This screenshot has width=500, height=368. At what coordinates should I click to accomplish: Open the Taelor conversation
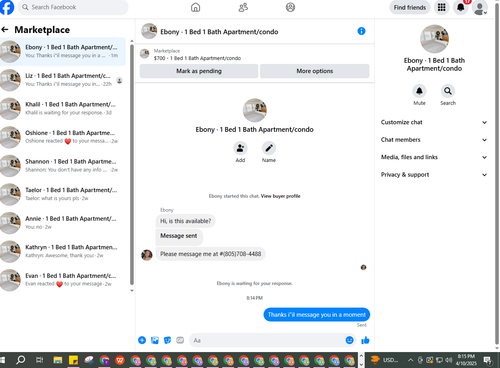[x=63, y=194]
